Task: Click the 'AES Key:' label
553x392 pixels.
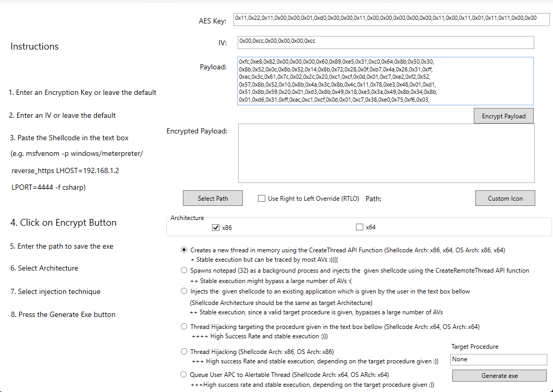Action: [212, 21]
